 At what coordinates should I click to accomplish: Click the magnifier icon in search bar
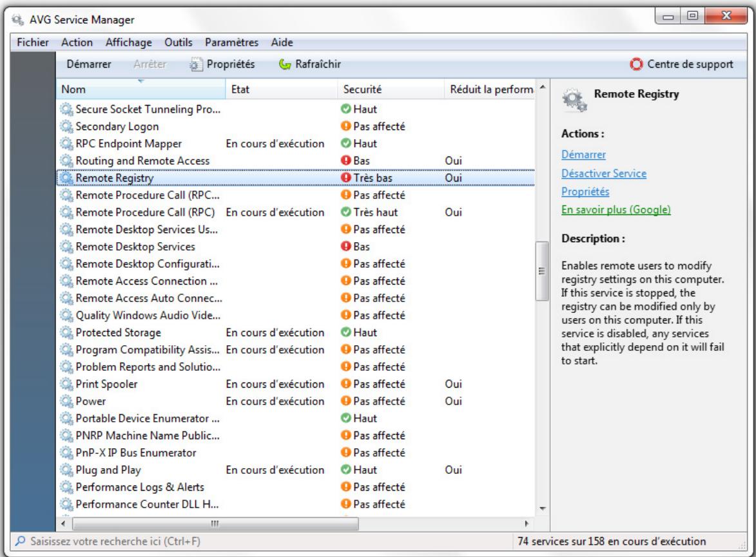pos(20,541)
